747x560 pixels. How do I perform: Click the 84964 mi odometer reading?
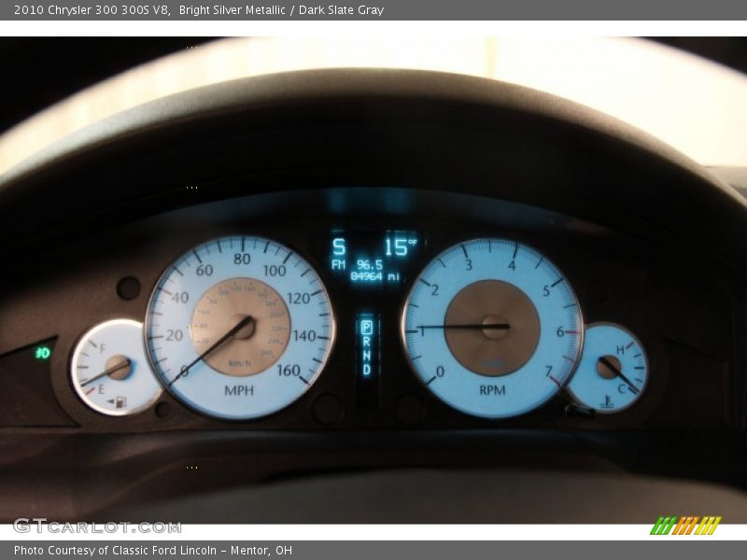pos(375,276)
